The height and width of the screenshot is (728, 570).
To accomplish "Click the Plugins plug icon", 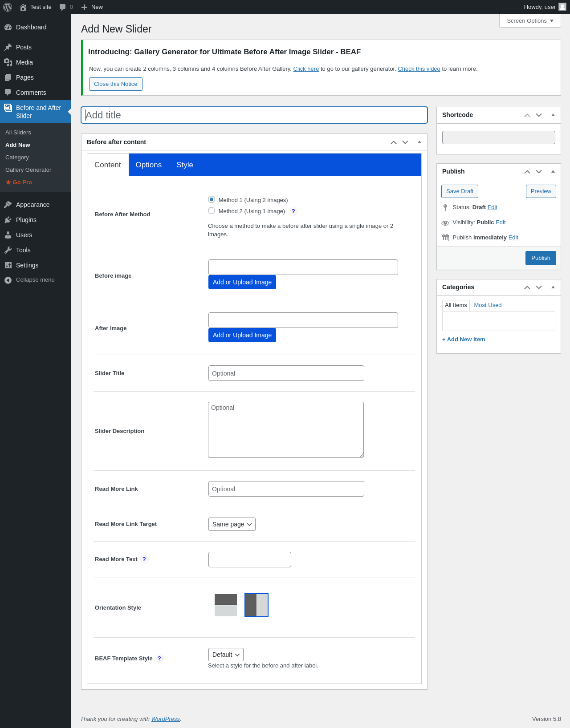I will tap(8, 220).
